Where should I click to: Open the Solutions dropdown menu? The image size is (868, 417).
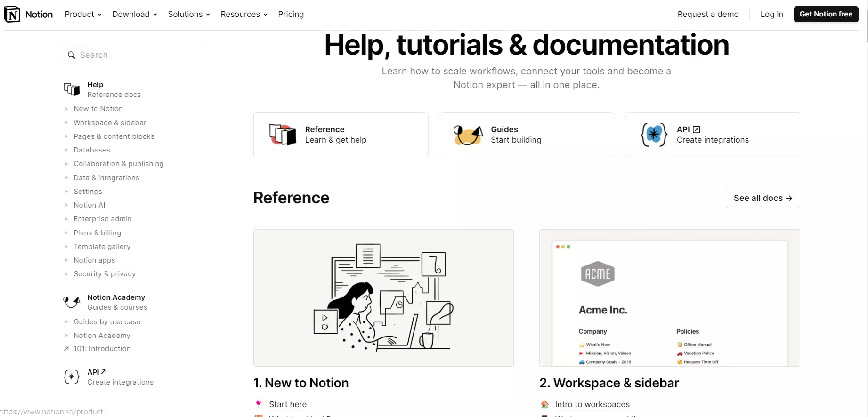pos(188,15)
